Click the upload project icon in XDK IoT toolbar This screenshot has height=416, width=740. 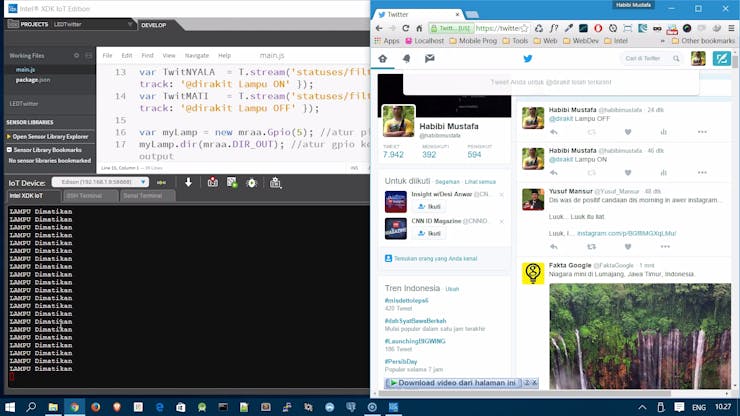[213, 182]
